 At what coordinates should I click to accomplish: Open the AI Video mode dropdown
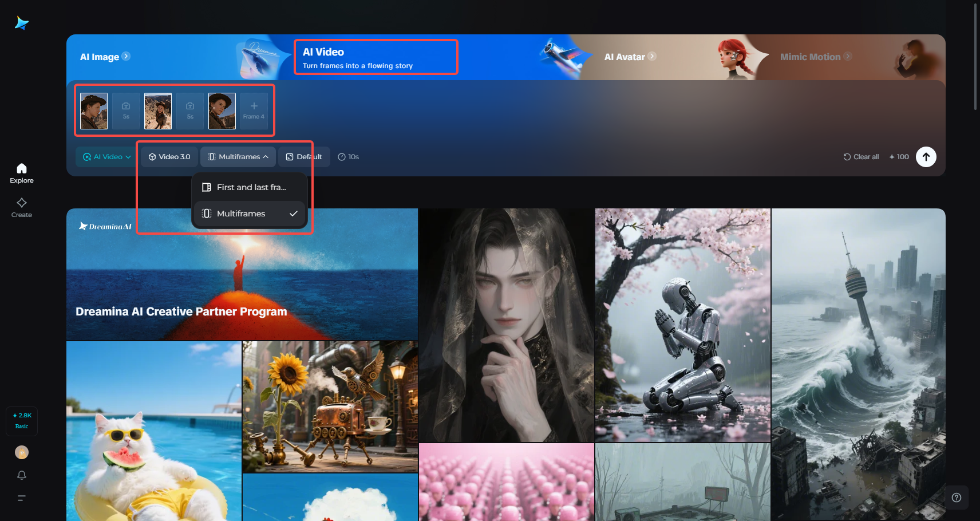[105, 156]
